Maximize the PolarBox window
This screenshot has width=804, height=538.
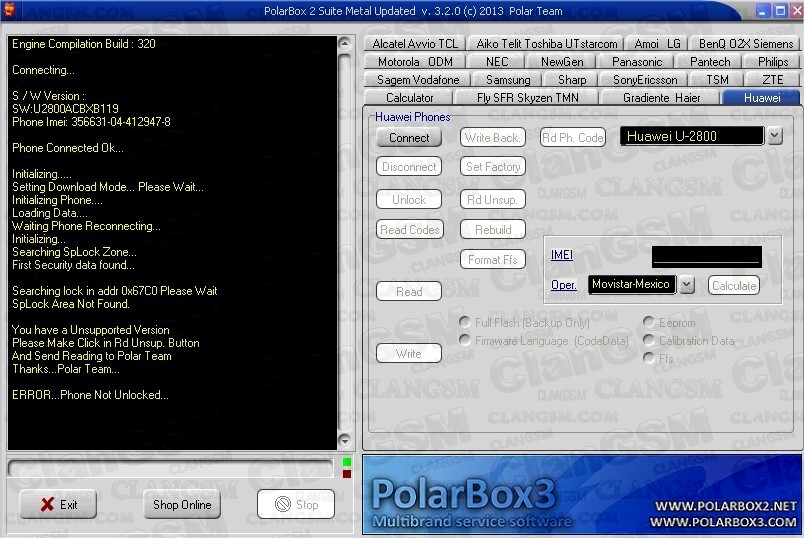(x=780, y=10)
